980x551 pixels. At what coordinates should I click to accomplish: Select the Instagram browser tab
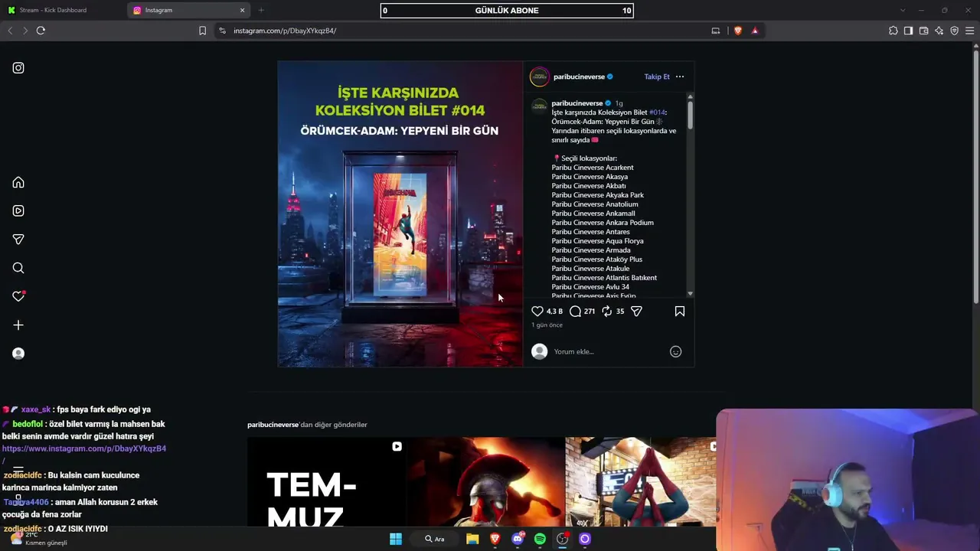(188, 10)
